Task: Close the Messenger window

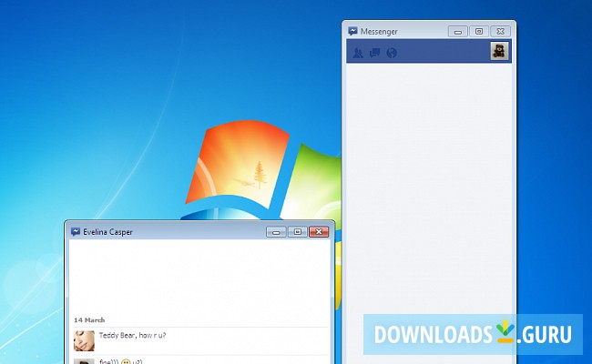Action: point(500,31)
